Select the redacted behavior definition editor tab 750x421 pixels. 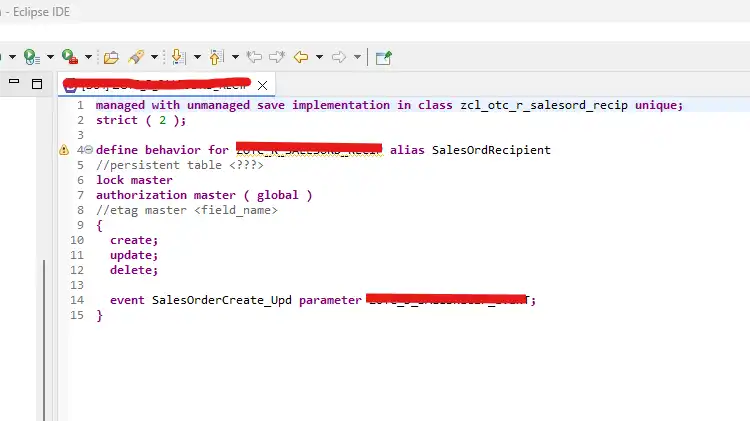click(160, 85)
